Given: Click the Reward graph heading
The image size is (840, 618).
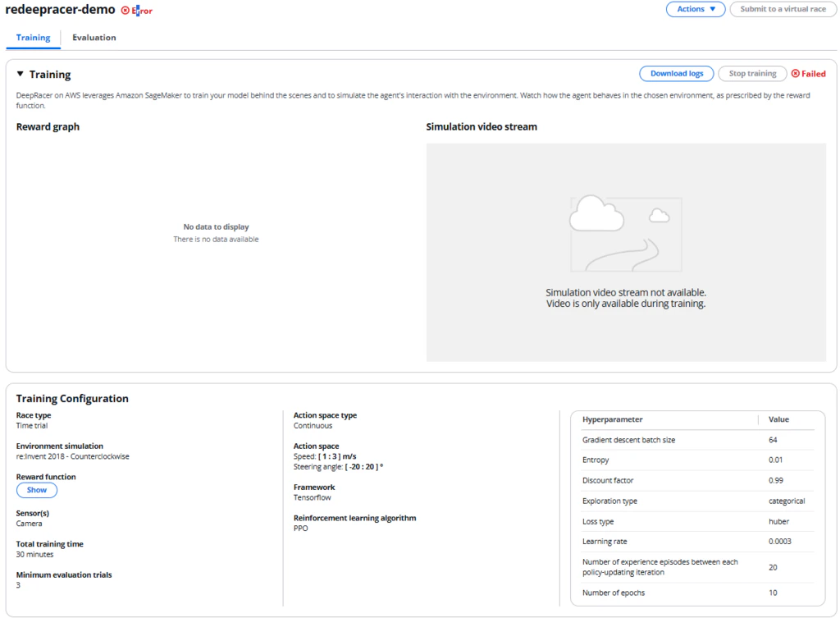Looking at the screenshot, I should tap(48, 127).
